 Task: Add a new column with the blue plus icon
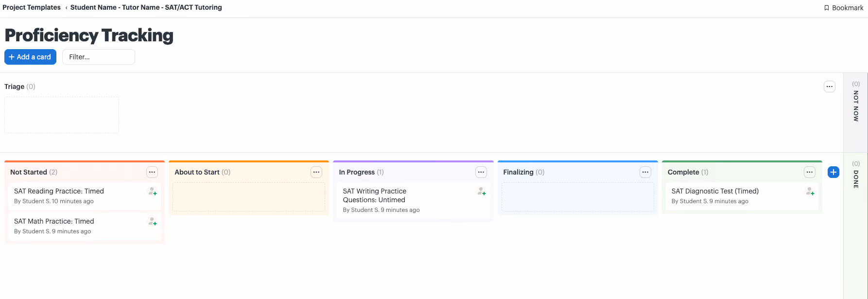833,172
